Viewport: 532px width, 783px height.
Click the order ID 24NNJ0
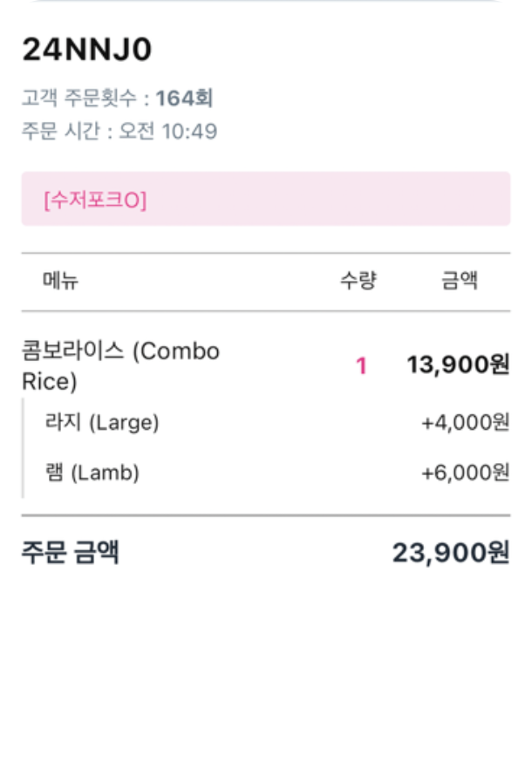(x=86, y=50)
